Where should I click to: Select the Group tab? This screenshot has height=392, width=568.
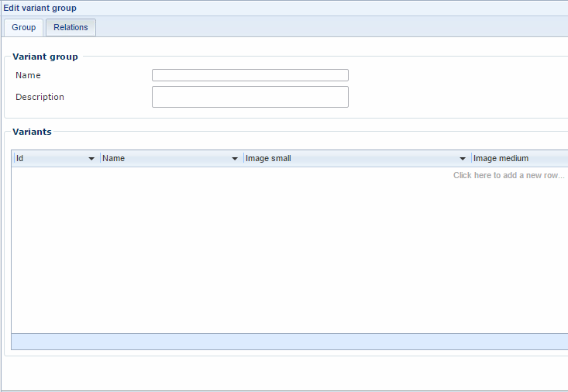(x=23, y=28)
